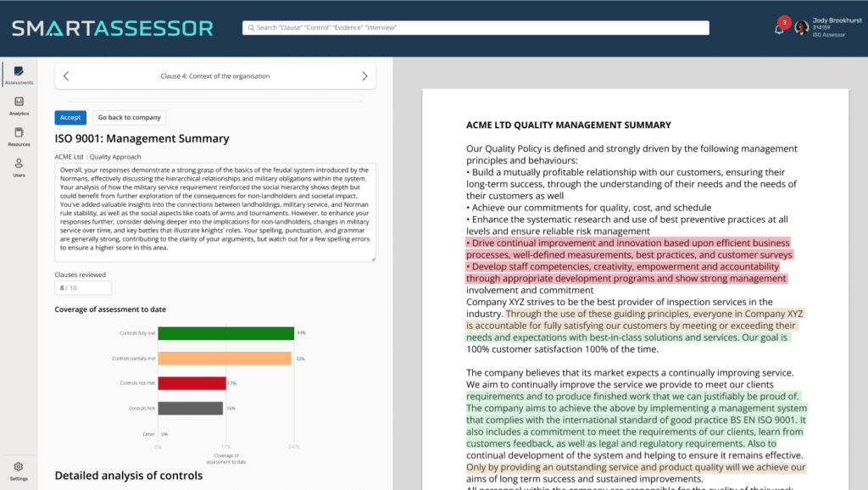
Task: Click the red highlighted Drive continual improvement text
Action: [629, 248]
